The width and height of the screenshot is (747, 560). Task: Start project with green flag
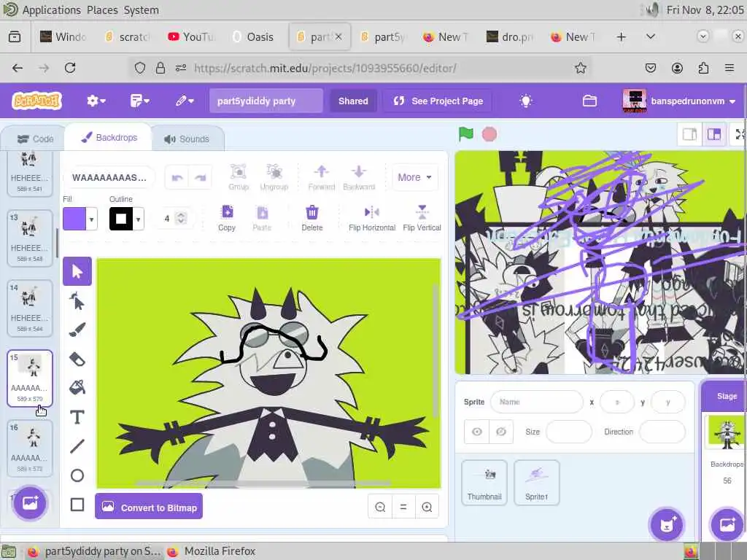click(x=465, y=134)
